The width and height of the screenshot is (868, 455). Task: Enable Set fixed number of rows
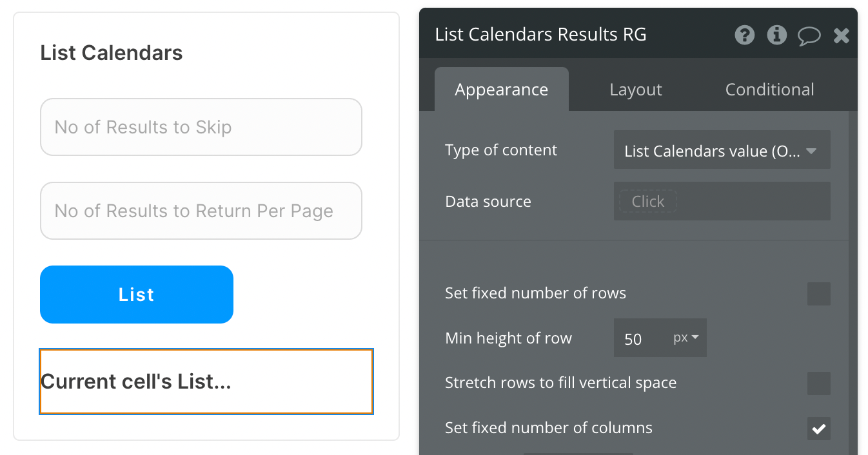(x=818, y=294)
